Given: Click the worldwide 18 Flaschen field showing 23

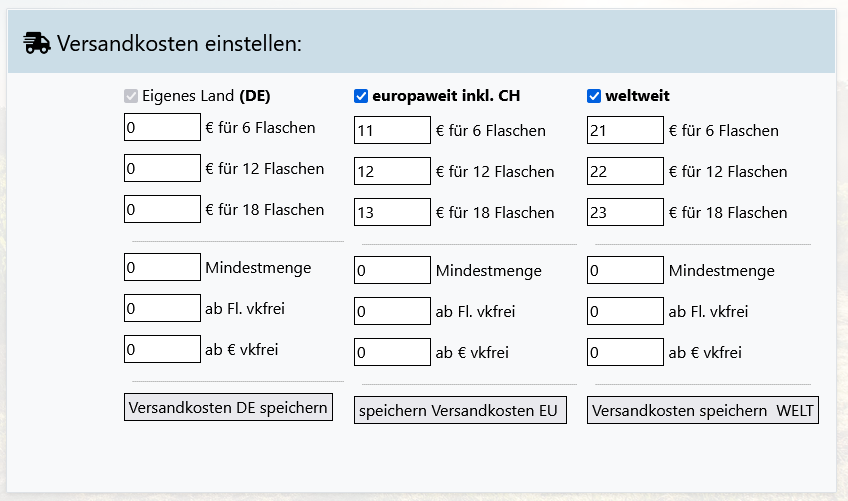Looking at the screenshot, I should pyautogui.click(x=625, y=212).
